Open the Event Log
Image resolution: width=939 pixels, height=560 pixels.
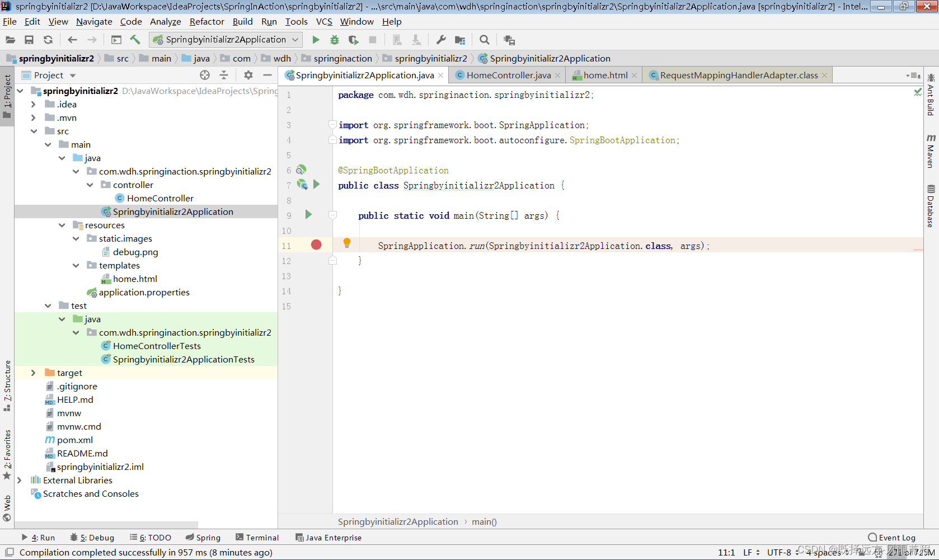892,538
